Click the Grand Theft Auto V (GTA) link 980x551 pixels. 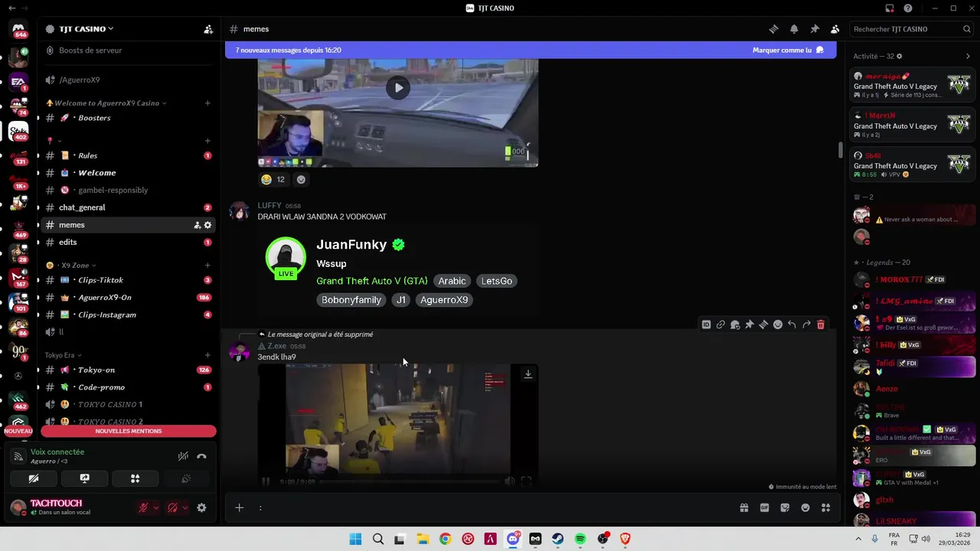(x=372, y=281)
